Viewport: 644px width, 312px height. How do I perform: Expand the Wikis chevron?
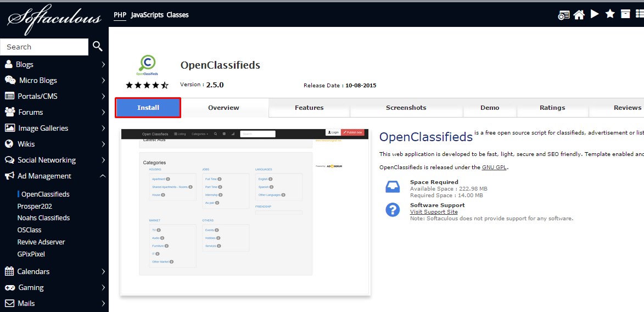point(103,144)
